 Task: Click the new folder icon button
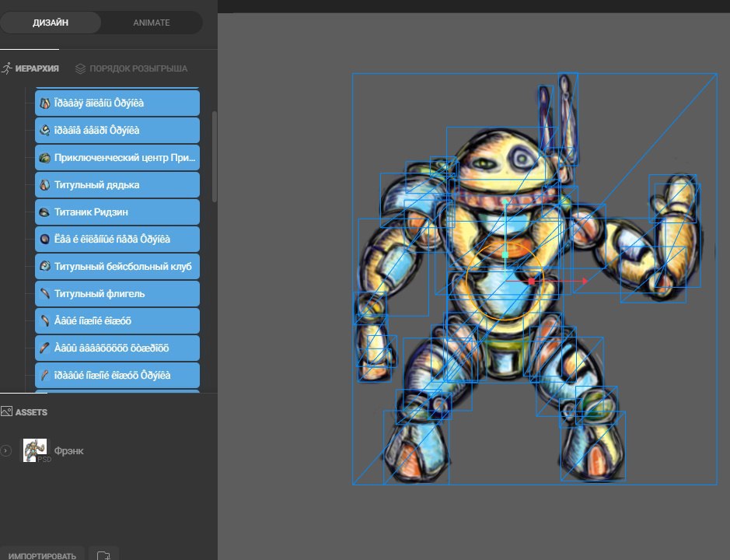click(x=103, y=555)
